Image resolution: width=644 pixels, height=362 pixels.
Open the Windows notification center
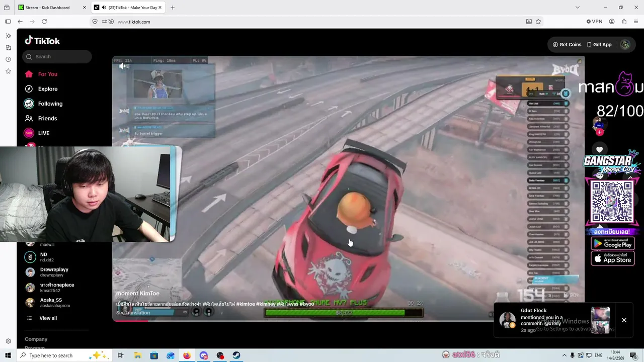coord(634,355)
